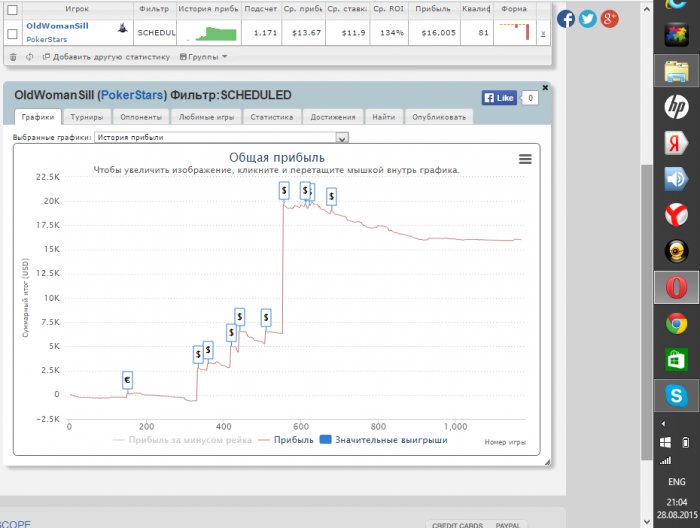Image resolution: width=700 pixels, height=528 pixels.
Task: Switch to 'Достижения' tab
Action: (x=333, y=117)
